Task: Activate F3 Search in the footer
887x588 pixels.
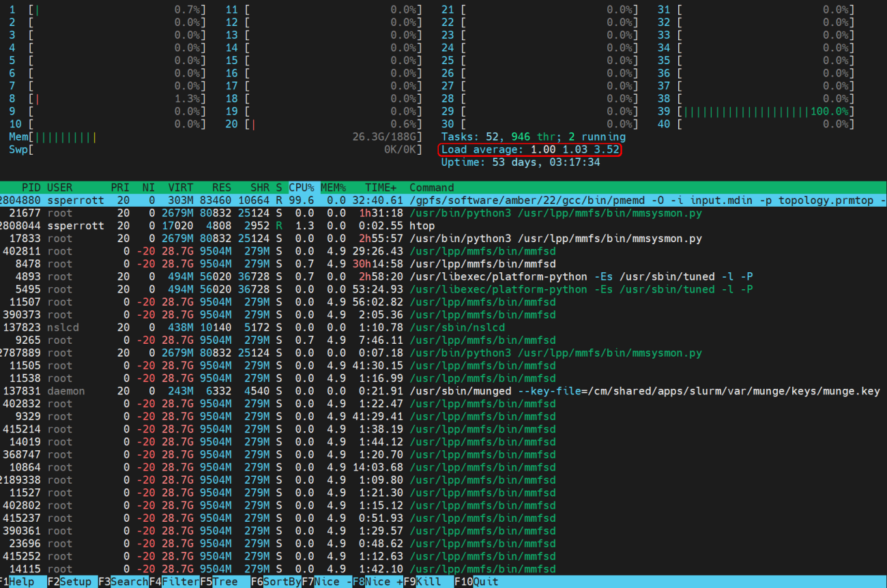Action: pyautogui.click(x=123, y=582)
